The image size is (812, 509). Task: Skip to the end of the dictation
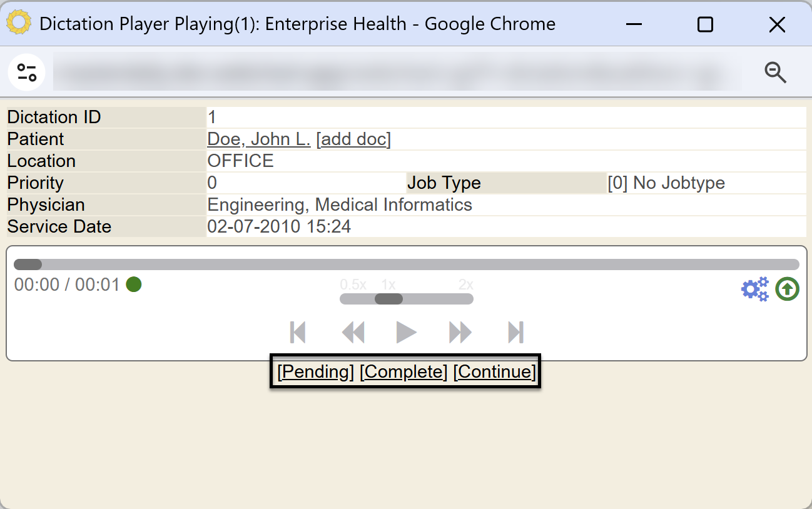point(515,332)
